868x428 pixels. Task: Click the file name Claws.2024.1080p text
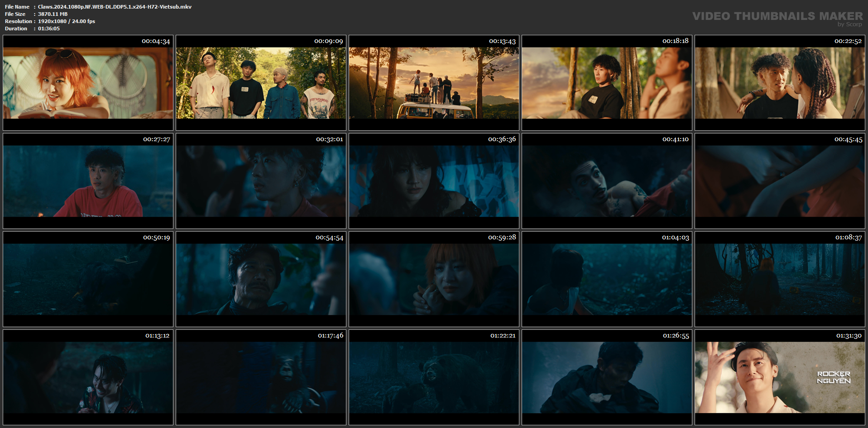[115, 7]
